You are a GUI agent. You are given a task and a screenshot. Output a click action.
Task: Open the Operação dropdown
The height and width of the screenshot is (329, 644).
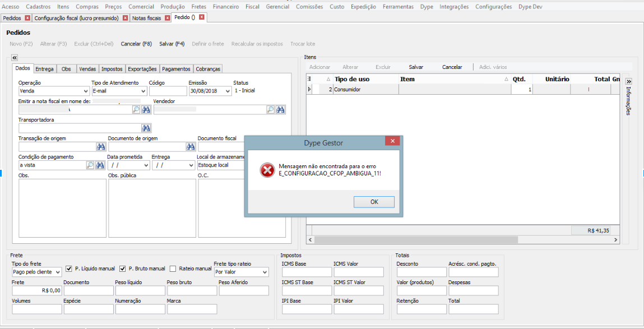tap(85, 91)
